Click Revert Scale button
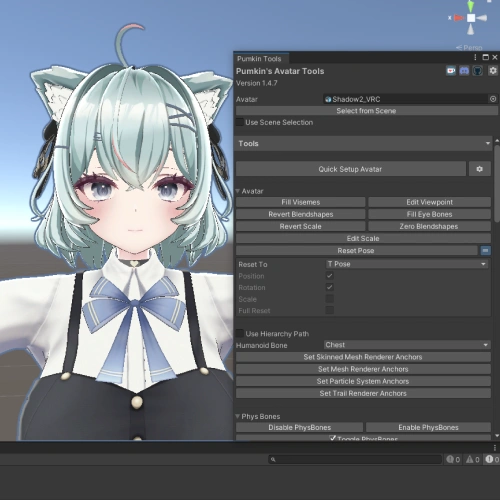 (301, 226)
